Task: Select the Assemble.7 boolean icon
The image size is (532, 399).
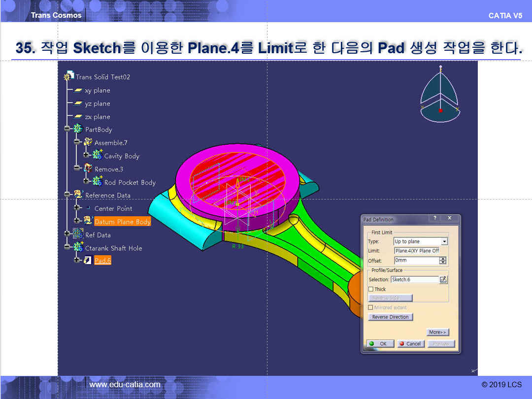Action: [x=88, y=142]
